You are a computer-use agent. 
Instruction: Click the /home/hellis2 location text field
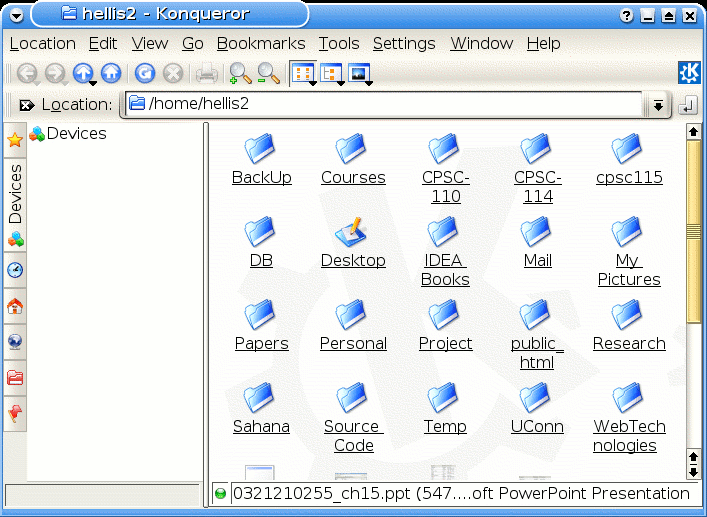[x=390, y=104]
